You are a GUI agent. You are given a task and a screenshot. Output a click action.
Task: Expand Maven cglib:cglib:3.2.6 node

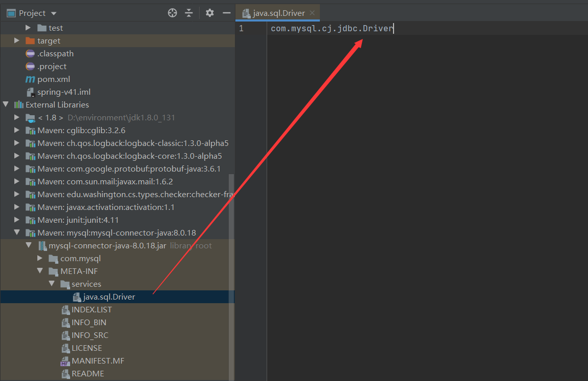pyautogui.click(x=16, y=130)
